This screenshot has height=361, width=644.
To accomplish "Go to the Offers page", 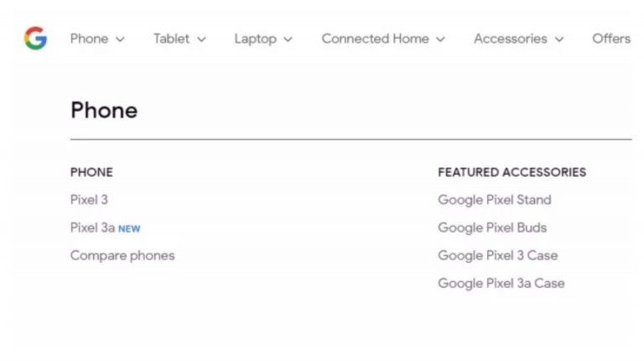I will click(611, 39).
